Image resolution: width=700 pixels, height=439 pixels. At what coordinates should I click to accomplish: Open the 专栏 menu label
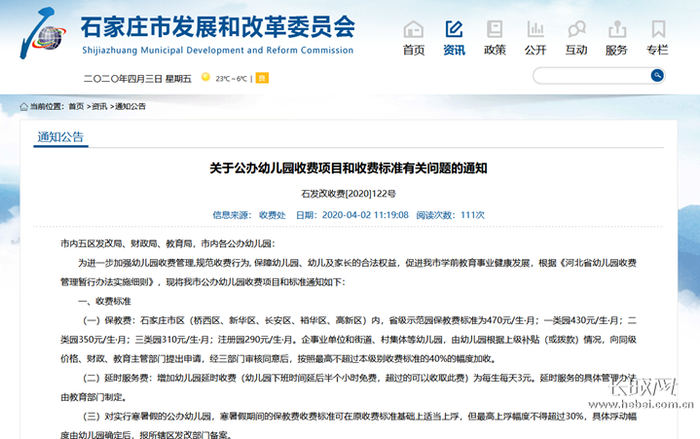click(658, 50)
